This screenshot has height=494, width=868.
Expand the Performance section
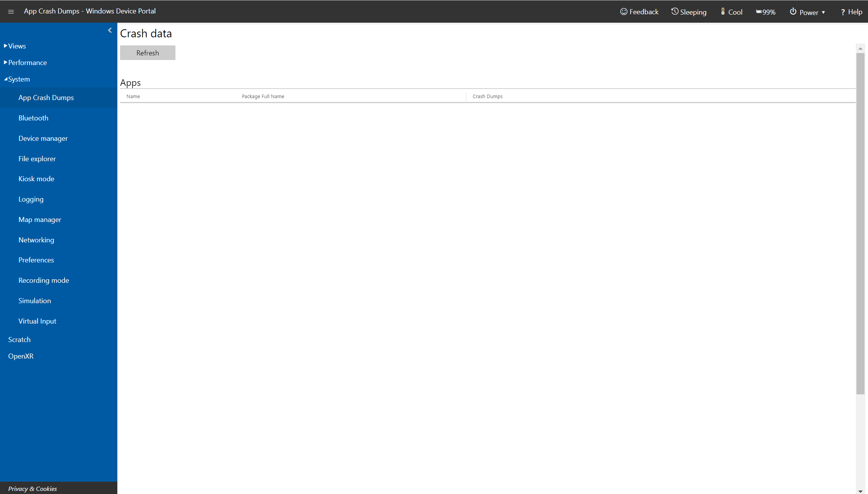27,63
